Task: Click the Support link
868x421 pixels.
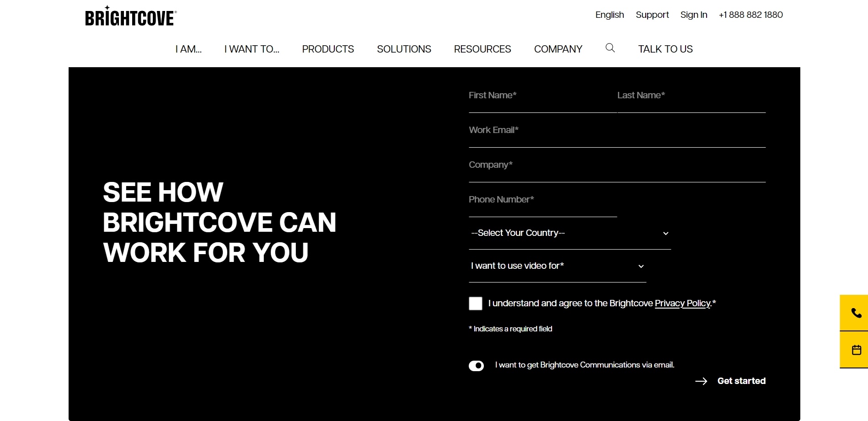Action: [x=652, y=15]
